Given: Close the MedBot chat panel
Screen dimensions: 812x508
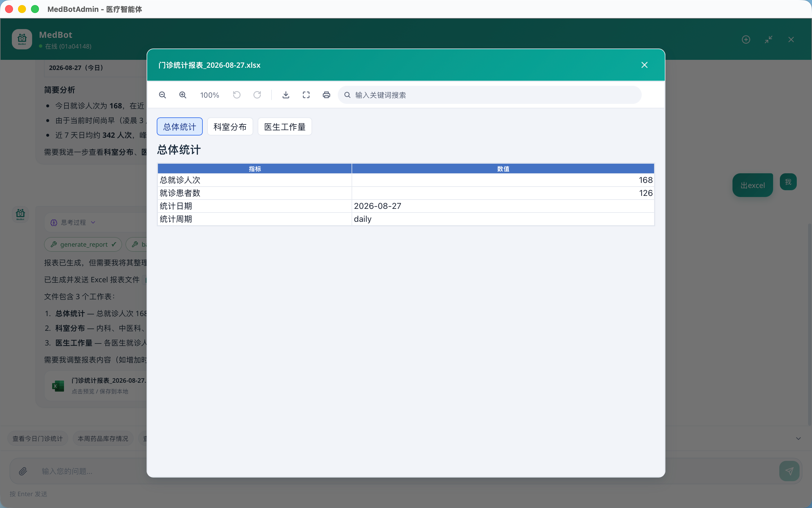Looking at the screenshot, I should click(x=791, y=40).
